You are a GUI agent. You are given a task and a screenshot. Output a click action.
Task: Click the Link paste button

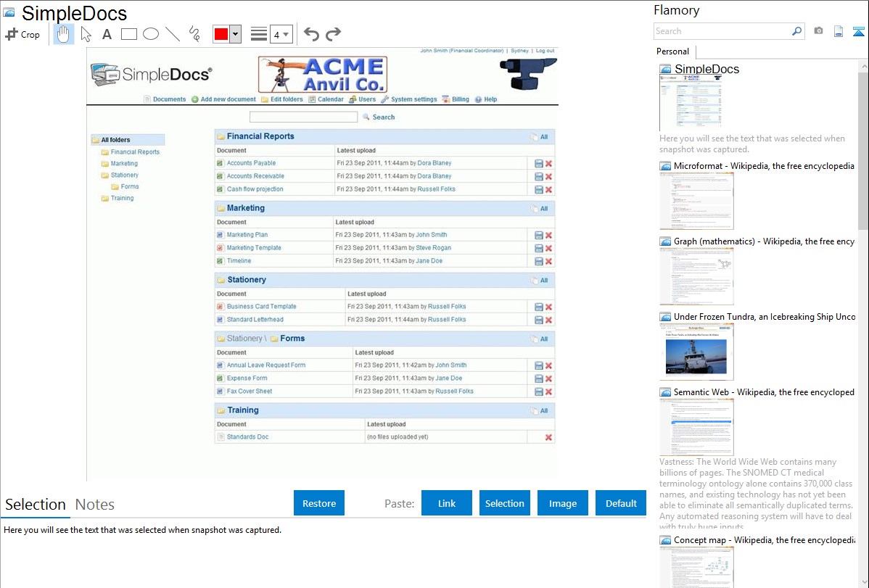point(447,503)
